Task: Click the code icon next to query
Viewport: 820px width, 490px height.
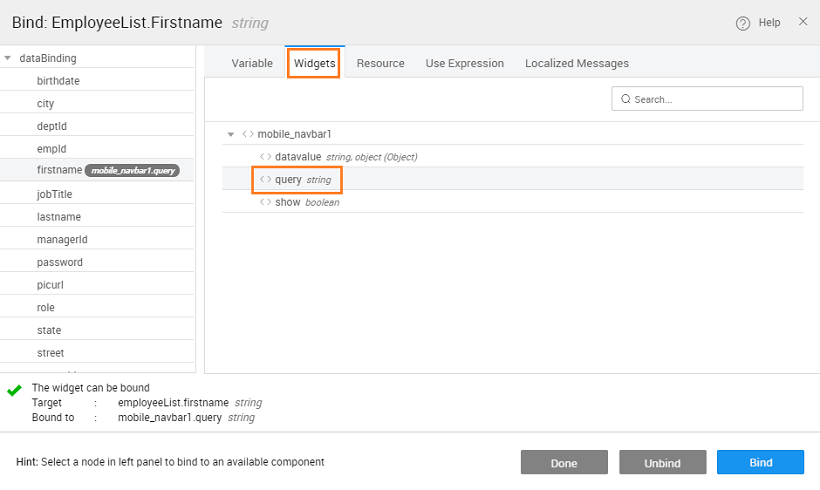Action: (265, 180)
